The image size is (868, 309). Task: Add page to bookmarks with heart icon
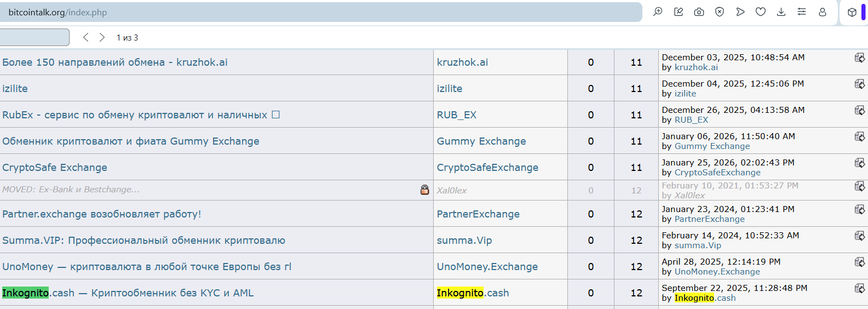pos(761,12)
